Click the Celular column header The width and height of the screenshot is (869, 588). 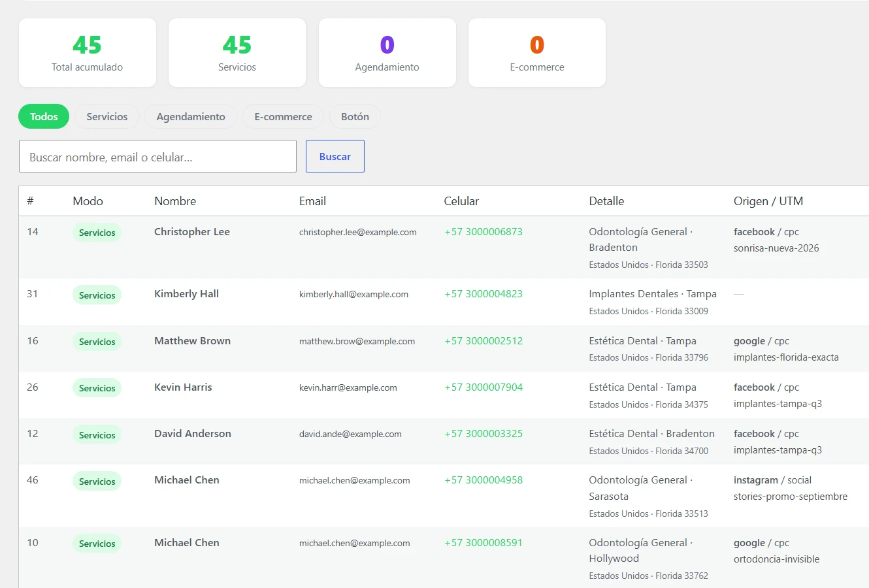(x=461, y=201)
